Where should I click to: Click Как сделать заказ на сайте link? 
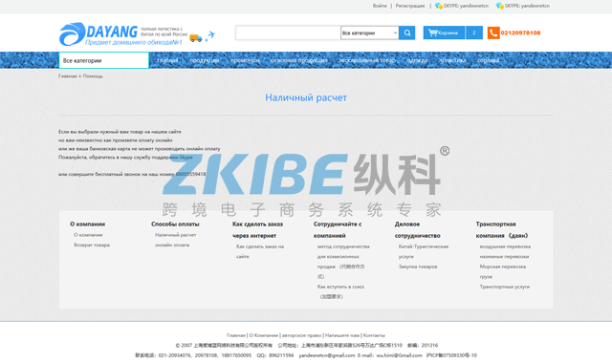260,251
